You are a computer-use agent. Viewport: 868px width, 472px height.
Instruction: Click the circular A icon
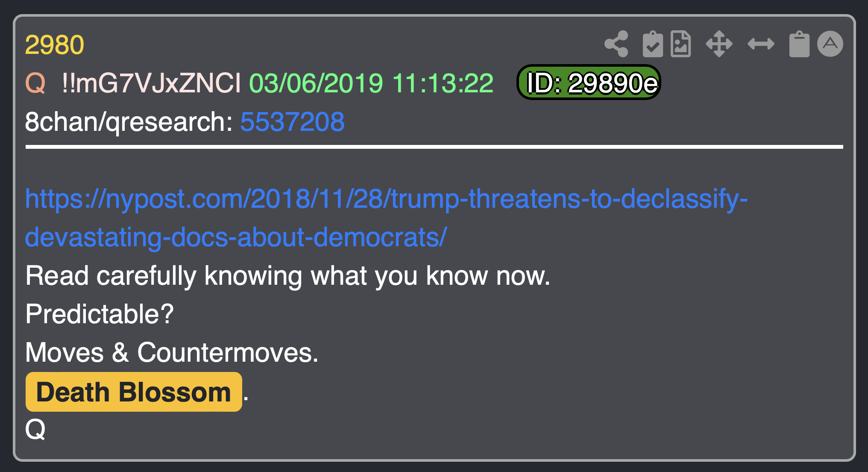point(830,44)
